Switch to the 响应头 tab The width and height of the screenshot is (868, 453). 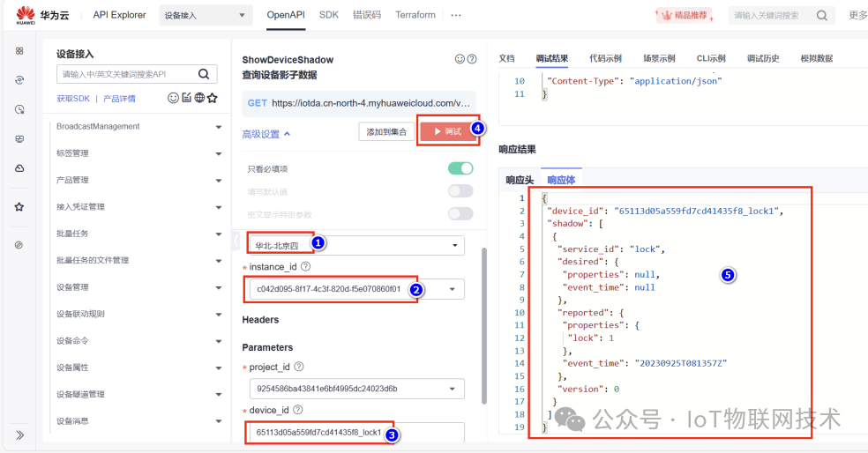pyautogui.click(x=520, y=180)
